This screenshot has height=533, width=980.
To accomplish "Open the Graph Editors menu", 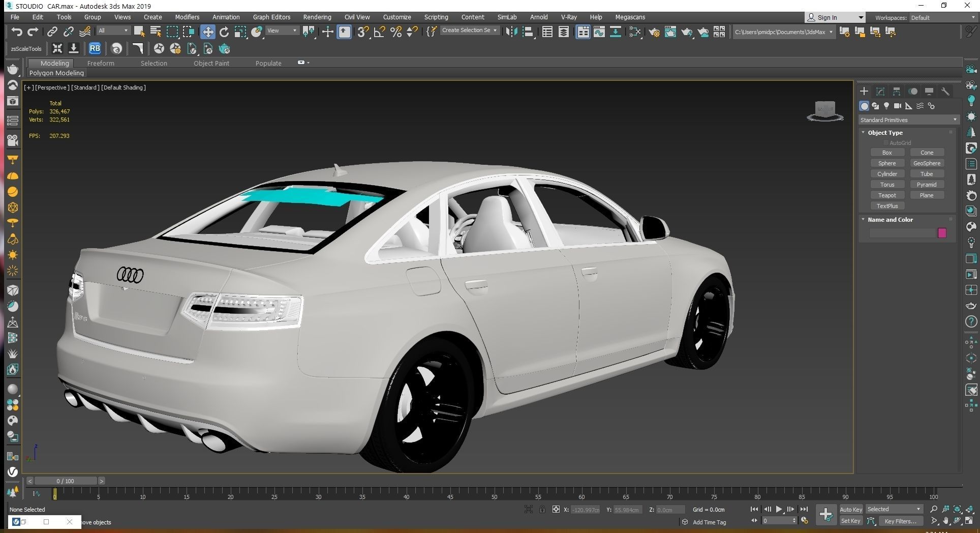I will coord(272,17).
